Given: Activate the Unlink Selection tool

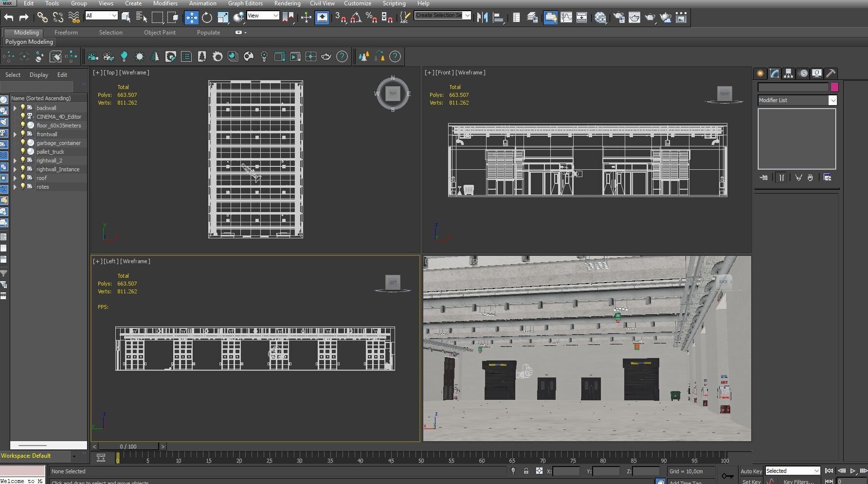Looking at the screenshot, I should click(x=58, y=18).
